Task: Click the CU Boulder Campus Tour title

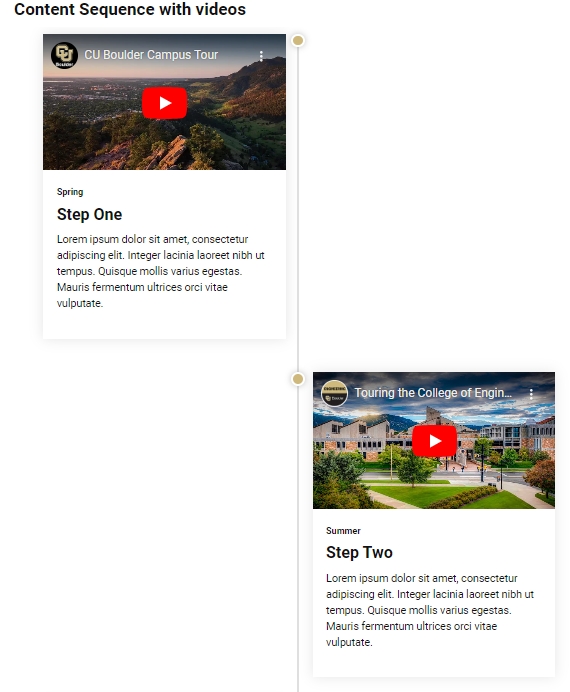Action: coord(151,55)
